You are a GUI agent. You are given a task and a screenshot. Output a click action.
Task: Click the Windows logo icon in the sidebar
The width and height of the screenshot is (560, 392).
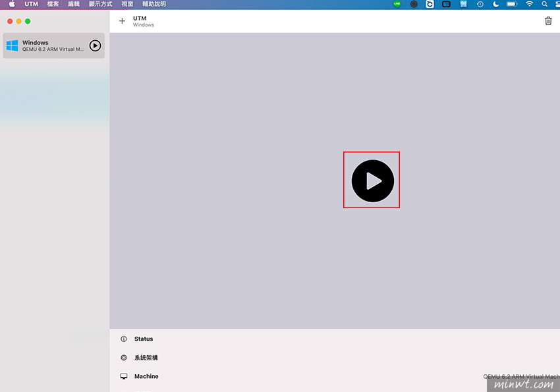tap(12, 45)
